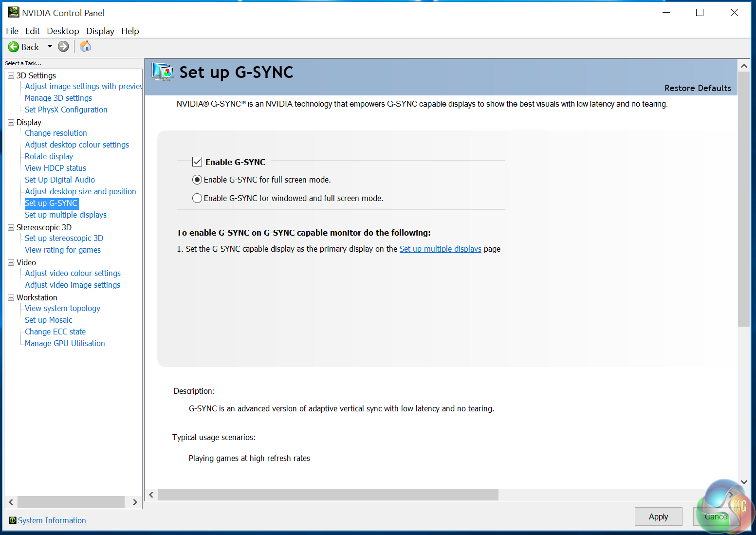Click the Back button label
The image size is (756, 535).
(30, 47)
